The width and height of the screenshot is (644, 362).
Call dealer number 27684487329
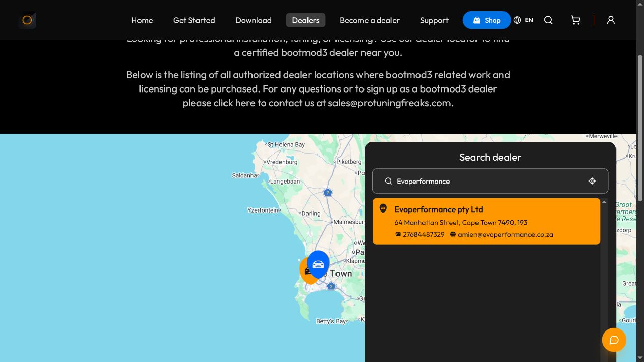[x=424, y=234]
